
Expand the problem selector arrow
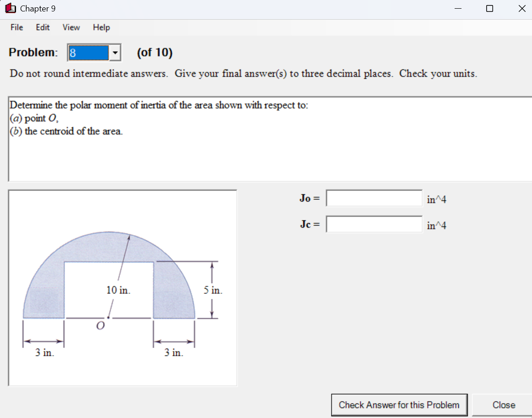click(115, 53)
